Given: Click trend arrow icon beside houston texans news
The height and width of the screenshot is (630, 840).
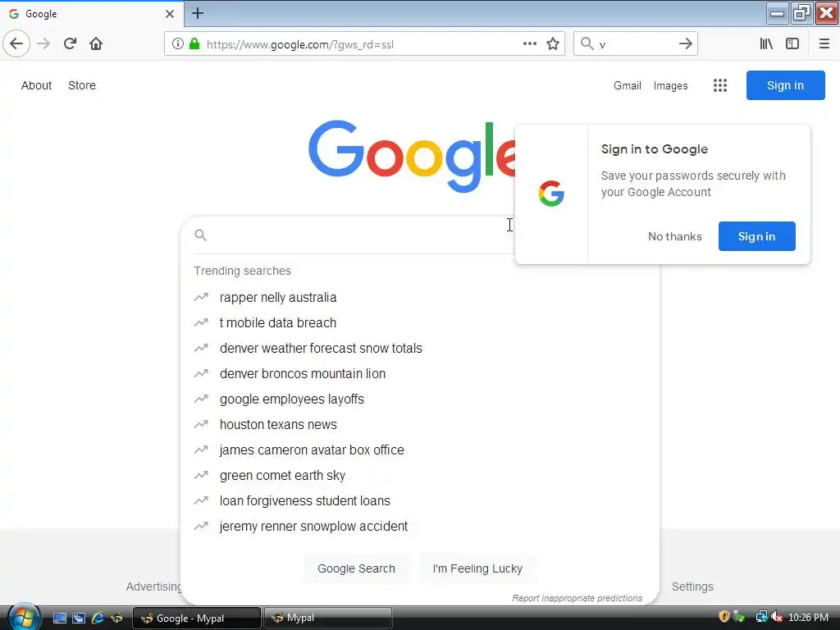Looking at the screenshot, I should tap(201, 424).
